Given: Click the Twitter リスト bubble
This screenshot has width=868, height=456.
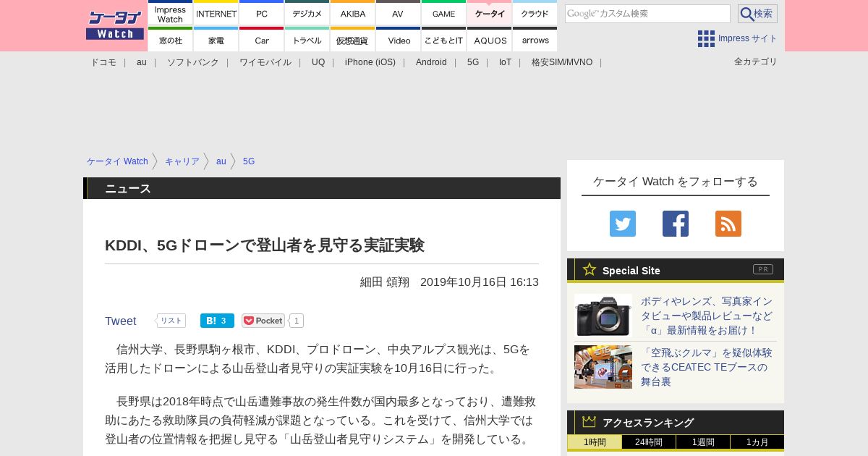Looking at the screenshot, I should coord(171,321).
